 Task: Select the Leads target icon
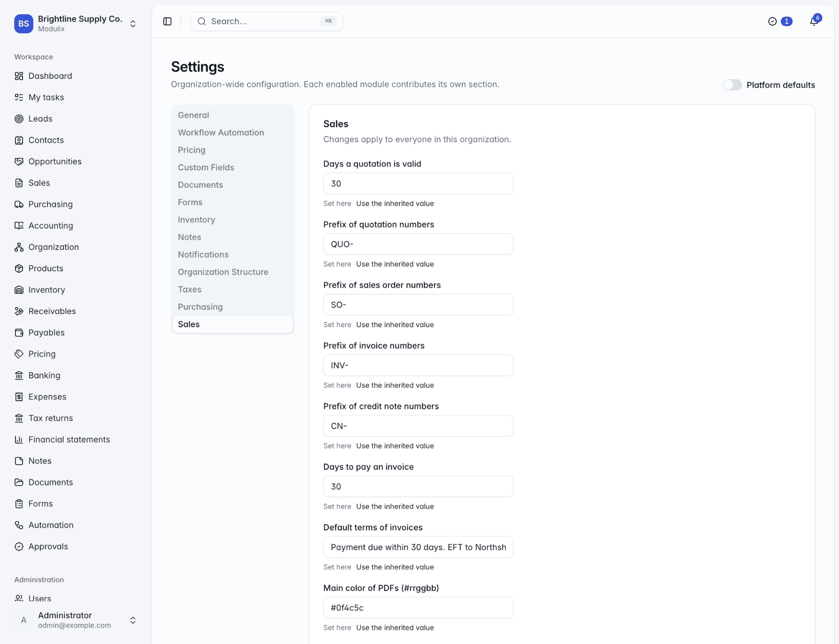tap(19, 119)
